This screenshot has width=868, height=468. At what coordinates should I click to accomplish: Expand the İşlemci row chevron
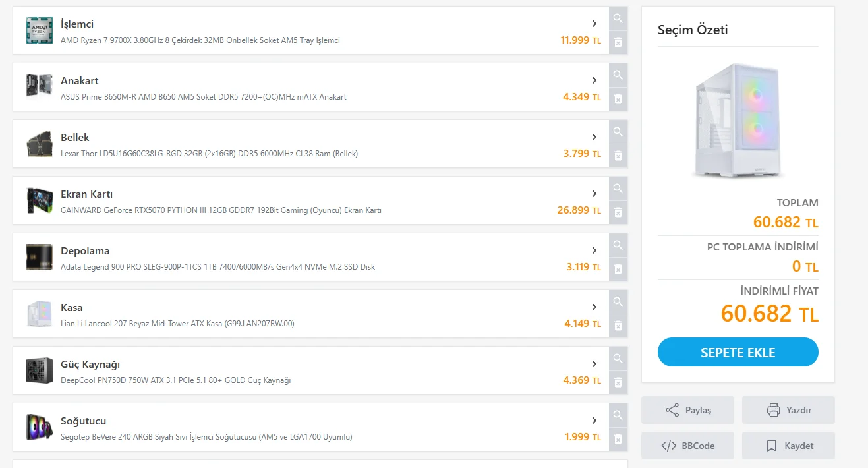click(594, 24)
